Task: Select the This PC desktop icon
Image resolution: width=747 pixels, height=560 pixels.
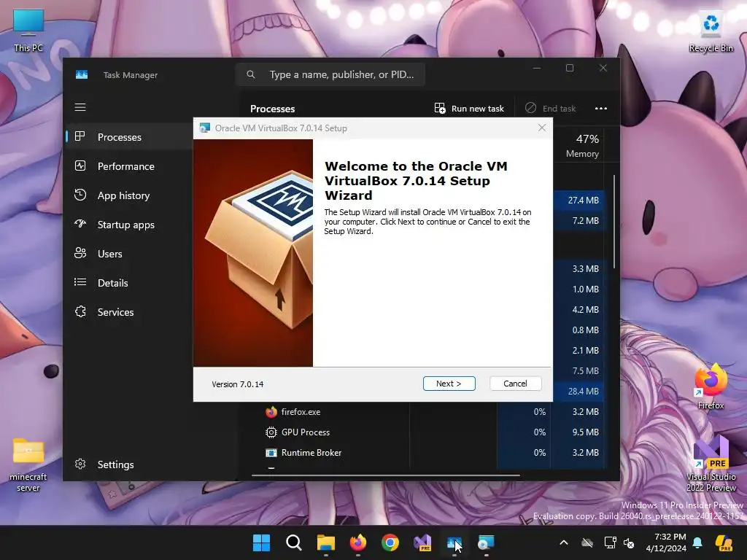Action: [28, 31]
